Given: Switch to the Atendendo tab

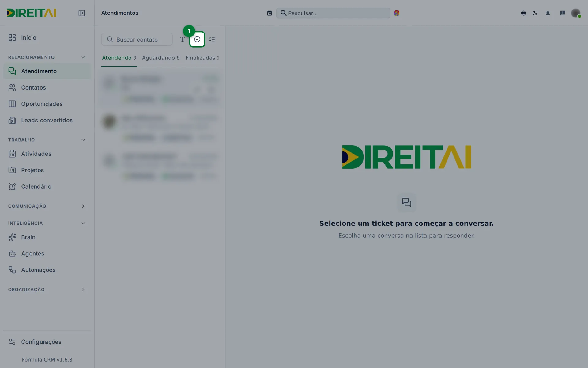Looking at the screenshot, I should click(119, 58).
